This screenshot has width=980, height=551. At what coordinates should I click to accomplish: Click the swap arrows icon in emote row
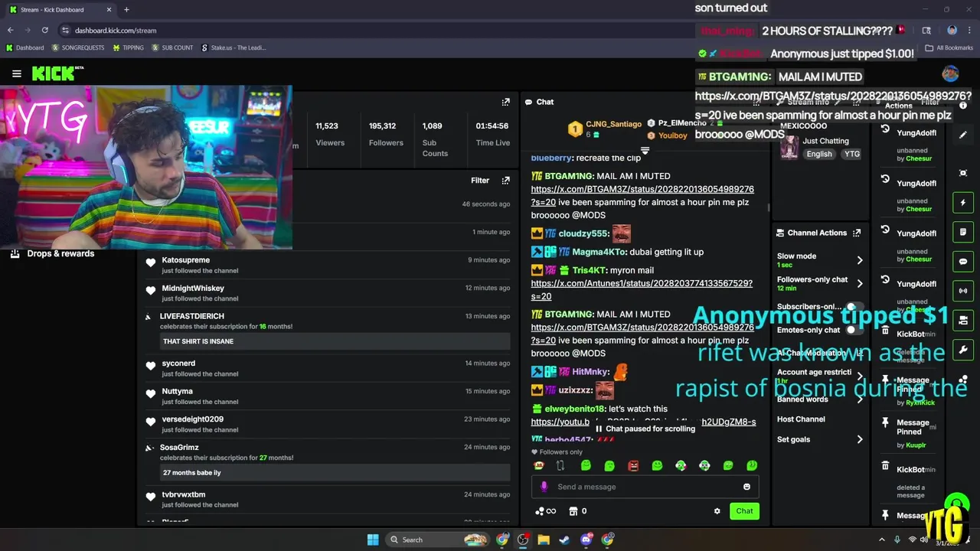[x=560, y=465]
